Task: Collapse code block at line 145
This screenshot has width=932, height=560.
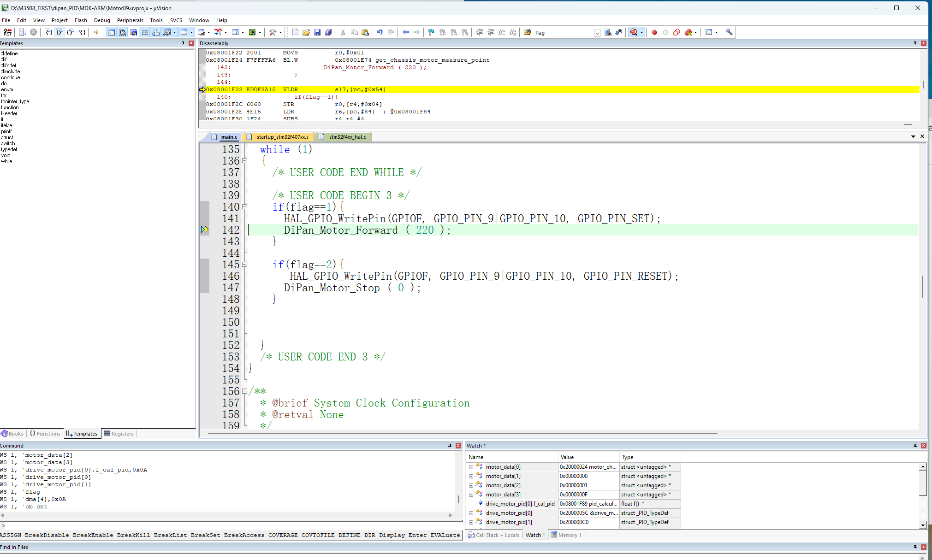Action: (245, 265)
